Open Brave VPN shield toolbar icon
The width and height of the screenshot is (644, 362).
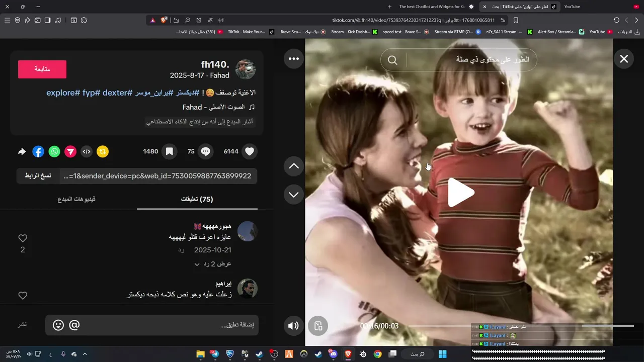tap(18, 20)
